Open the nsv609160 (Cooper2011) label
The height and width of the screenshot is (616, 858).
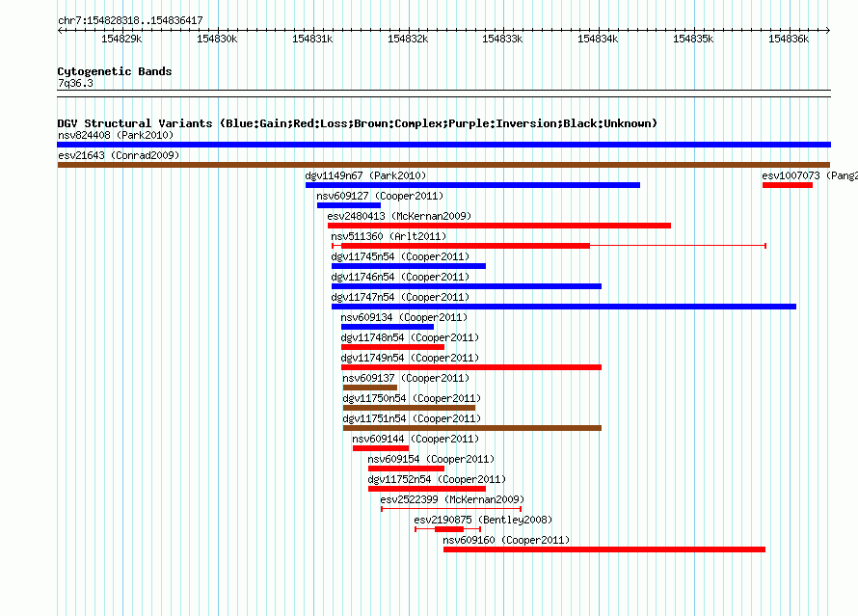pyautogui.click(x=506, y=540)
